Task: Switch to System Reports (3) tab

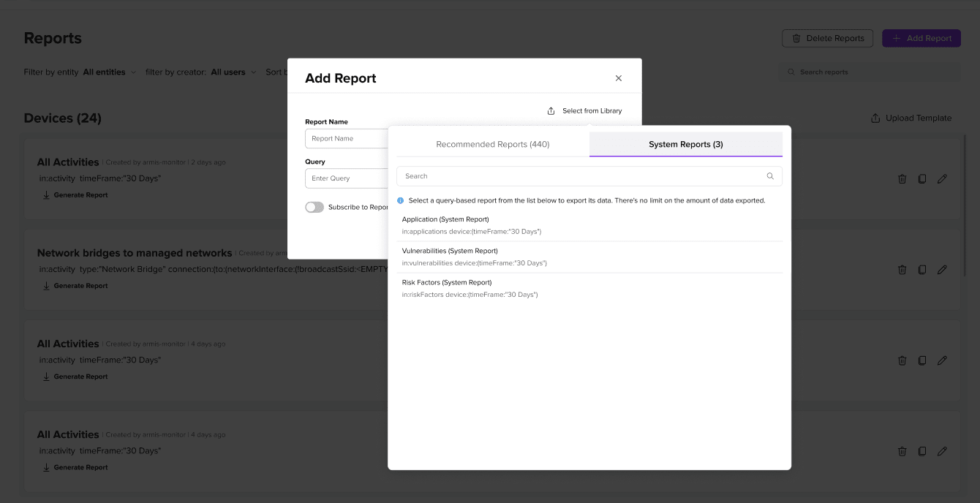Action: coord(686,144)
